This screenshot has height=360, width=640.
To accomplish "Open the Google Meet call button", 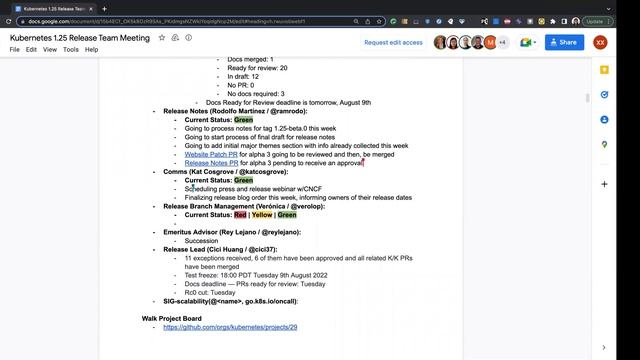I will [x=525, y=42].
